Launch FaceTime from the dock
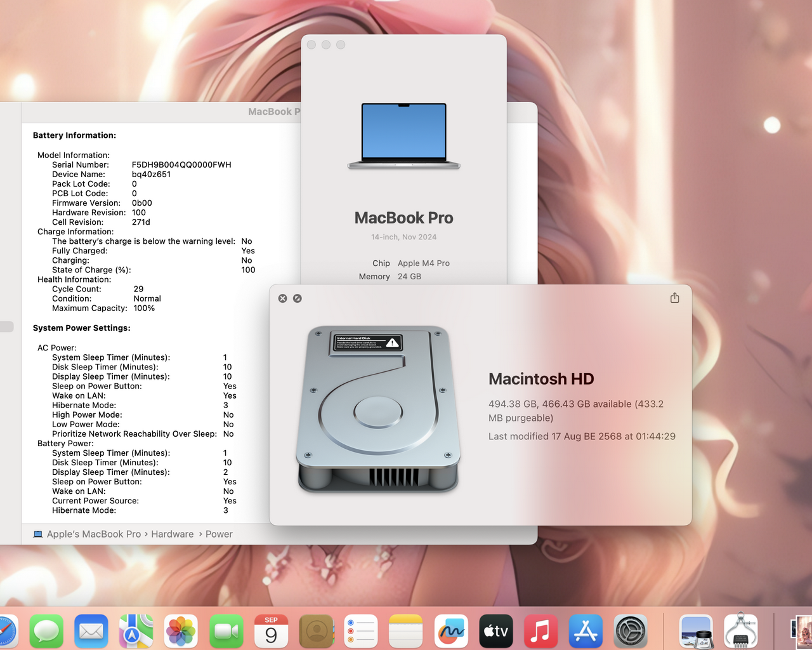The width and height of the screenshot is (812, 650). click(226, 632)
